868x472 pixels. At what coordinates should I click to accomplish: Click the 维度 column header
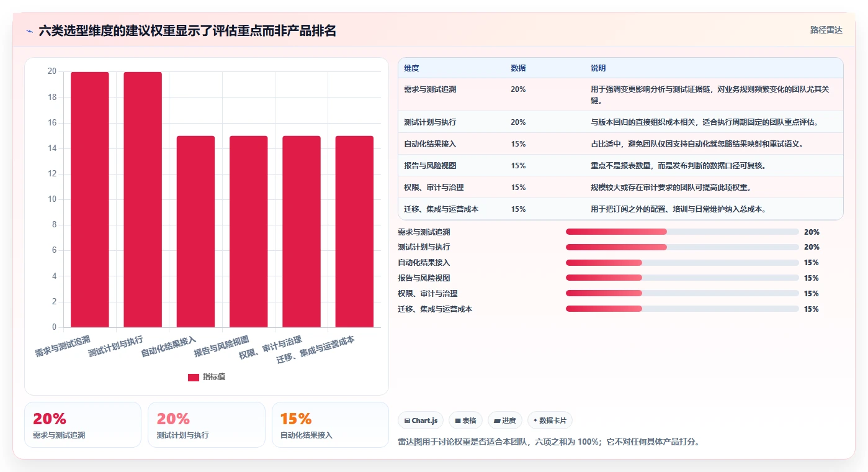point(411,68)
